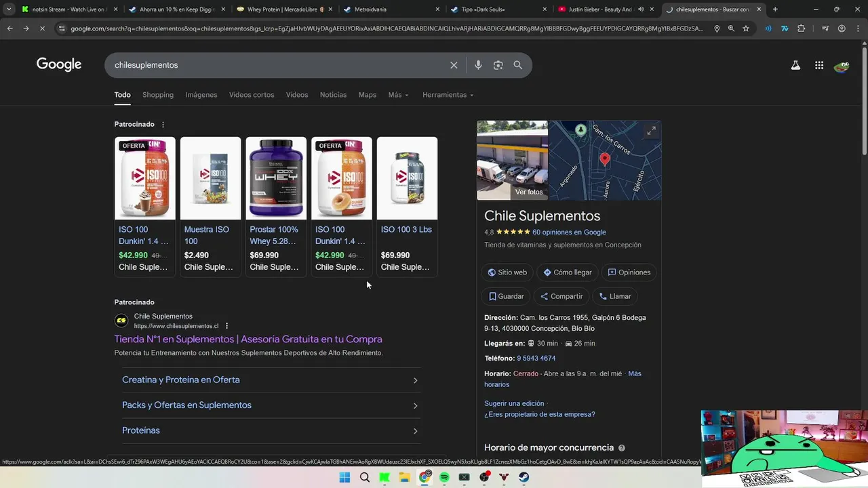The image size is (868, 488).
Task: Click into the Google search input field
Action: point(278,65)
